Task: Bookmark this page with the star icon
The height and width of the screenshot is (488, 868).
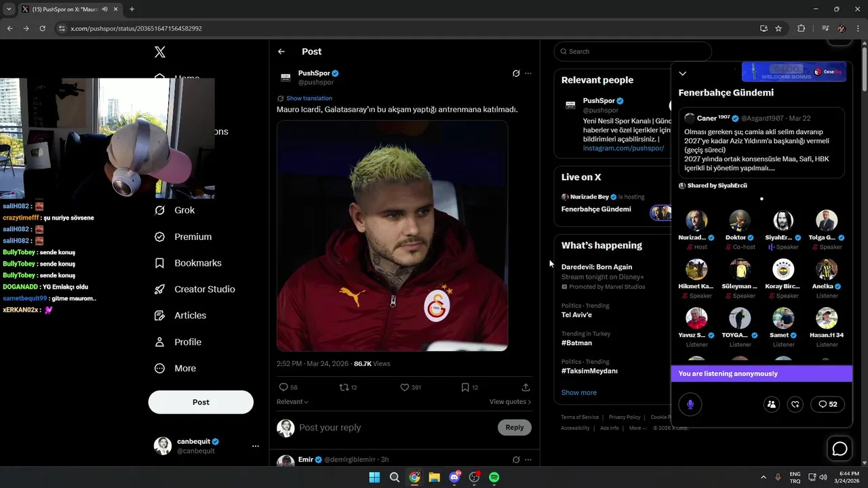Action: (x=778, y=28)
